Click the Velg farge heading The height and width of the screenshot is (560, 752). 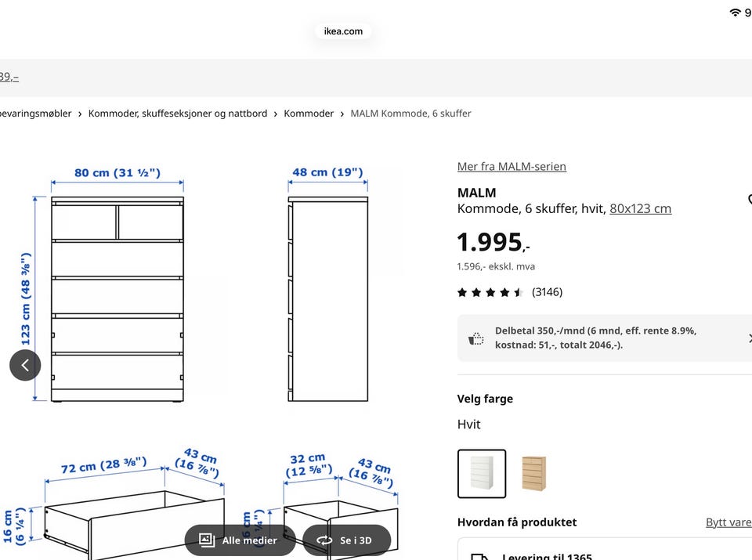[x=485, y=399]
